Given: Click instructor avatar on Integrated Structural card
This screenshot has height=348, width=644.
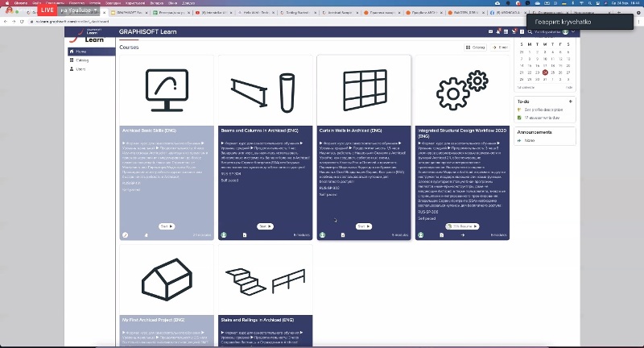Looking at the screenshot, I should [421, 235].
